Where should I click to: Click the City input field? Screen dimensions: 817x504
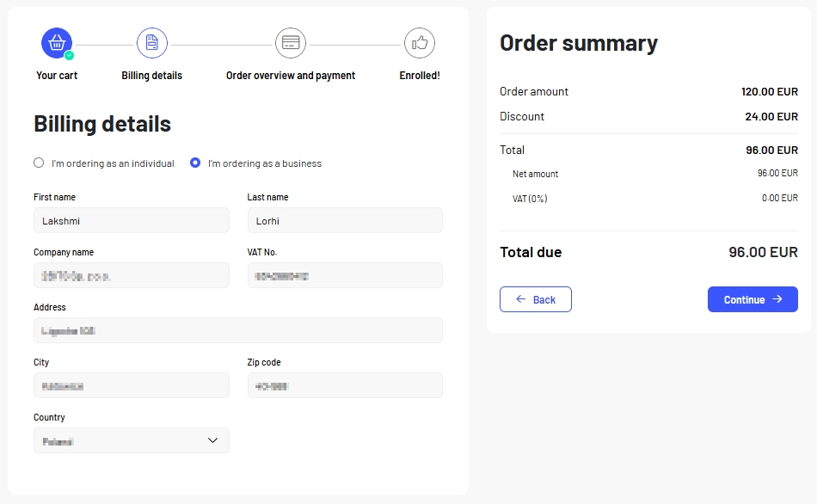point(132,385)
